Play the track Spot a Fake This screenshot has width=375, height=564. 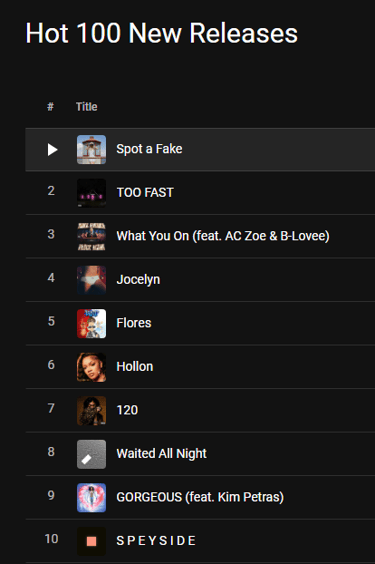(52, 150)
